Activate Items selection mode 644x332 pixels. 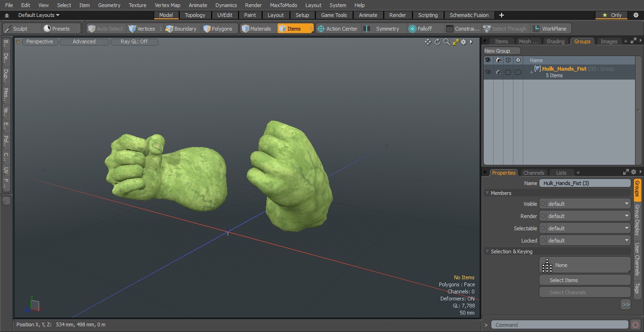(295, 29)
